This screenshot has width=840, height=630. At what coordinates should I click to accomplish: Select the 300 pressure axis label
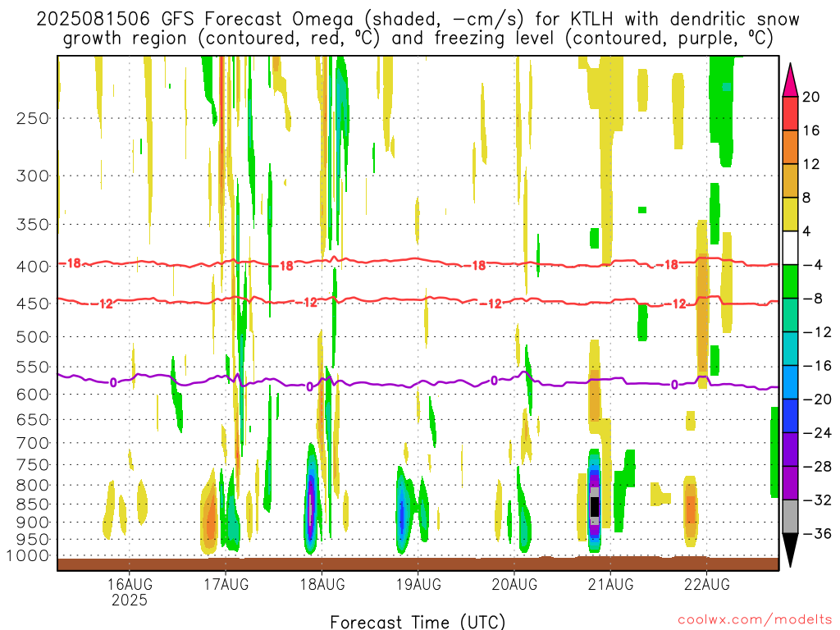pos(33,176)
